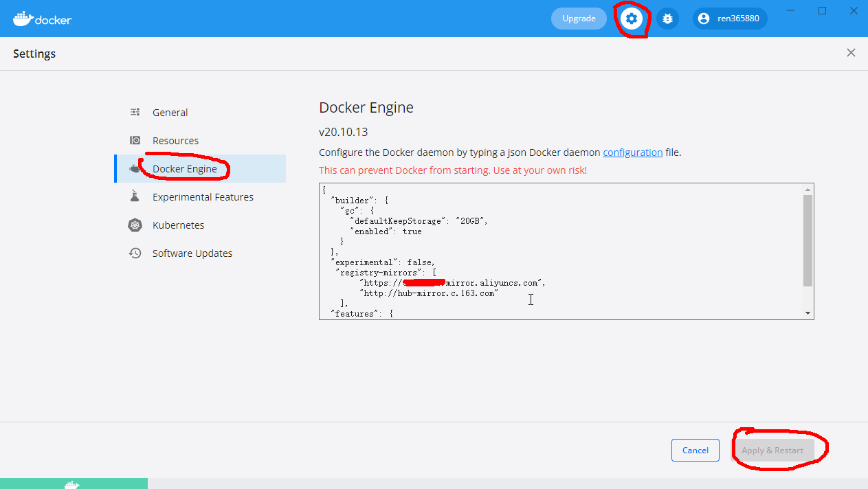Click the "builder": { line
The height and width of the screenshot is (489, 868).
pyautogui.click(x=359, y=201)
